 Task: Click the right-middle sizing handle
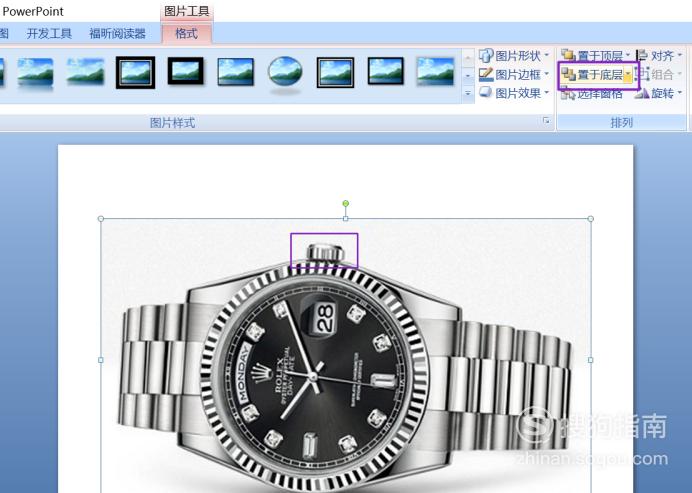(x=590, y=360)
